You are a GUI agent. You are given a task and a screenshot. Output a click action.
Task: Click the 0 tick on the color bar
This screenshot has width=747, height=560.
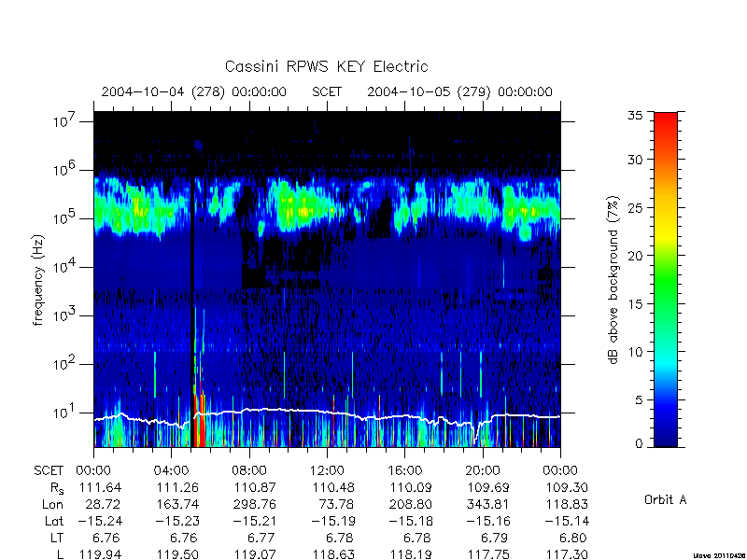coord(639,444)
